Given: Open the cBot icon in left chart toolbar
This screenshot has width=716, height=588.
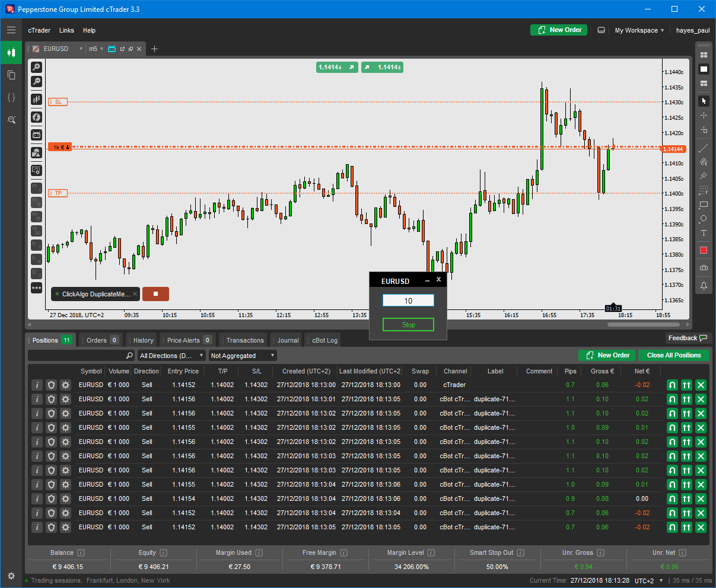Looking at the screenshot, I should tap(36, 135).
